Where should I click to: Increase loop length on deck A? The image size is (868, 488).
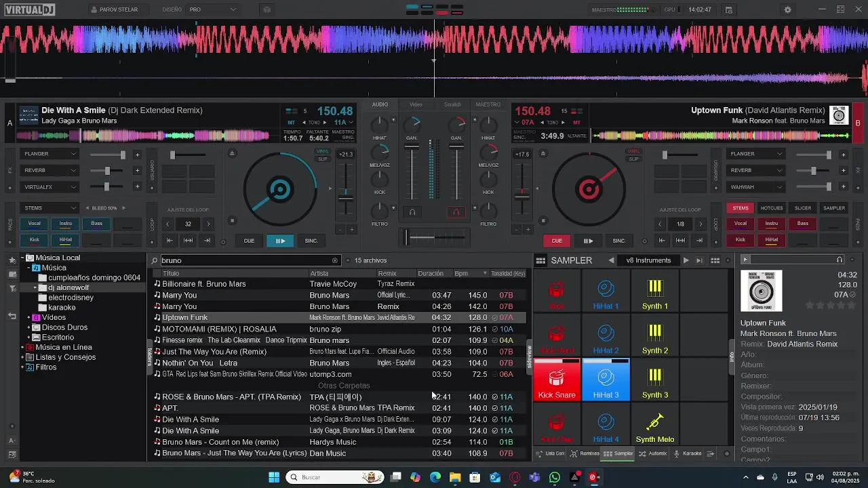point(208,224)
